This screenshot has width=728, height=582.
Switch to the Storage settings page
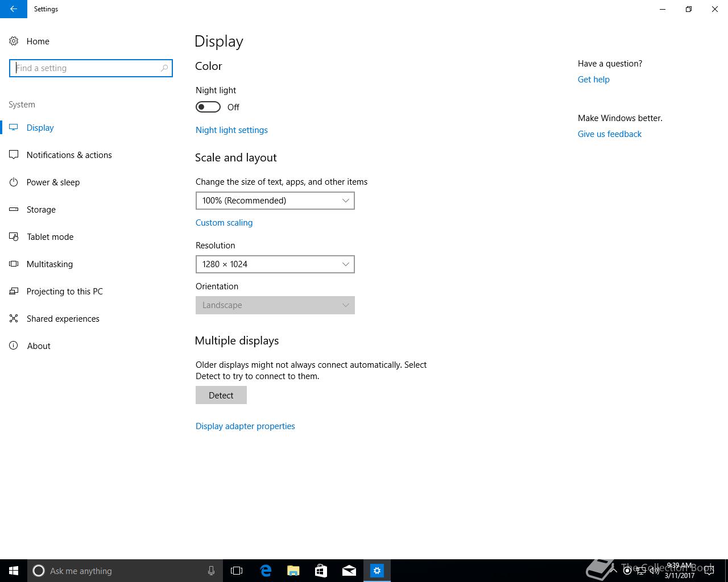pos(42,210)
